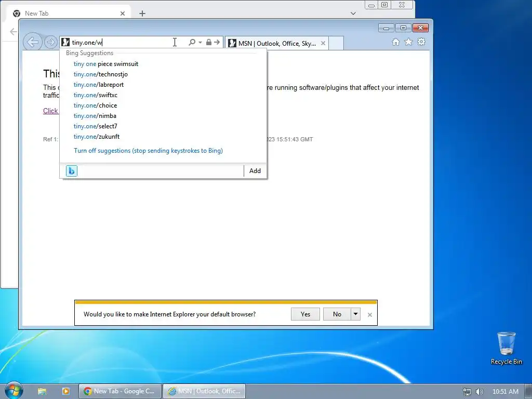Click Chrome back arrow behind IE window

pyautogui.click(x=13, y=32)
